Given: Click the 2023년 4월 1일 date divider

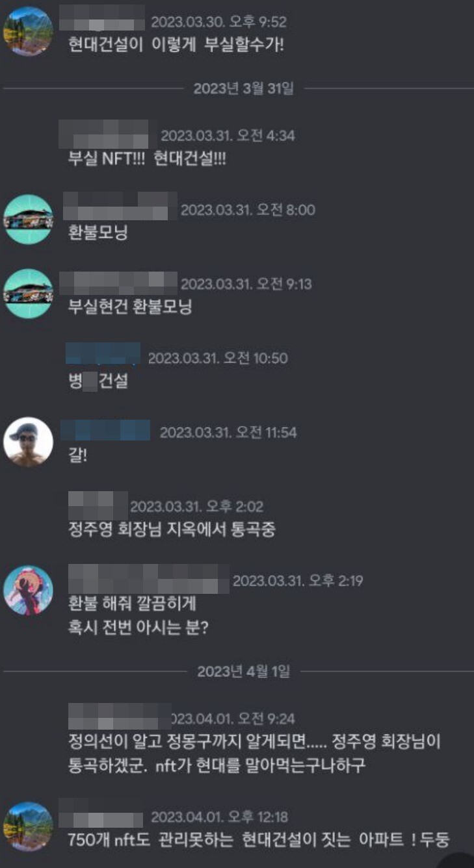Looking at the screenshot, I should (x=243, y=671).
